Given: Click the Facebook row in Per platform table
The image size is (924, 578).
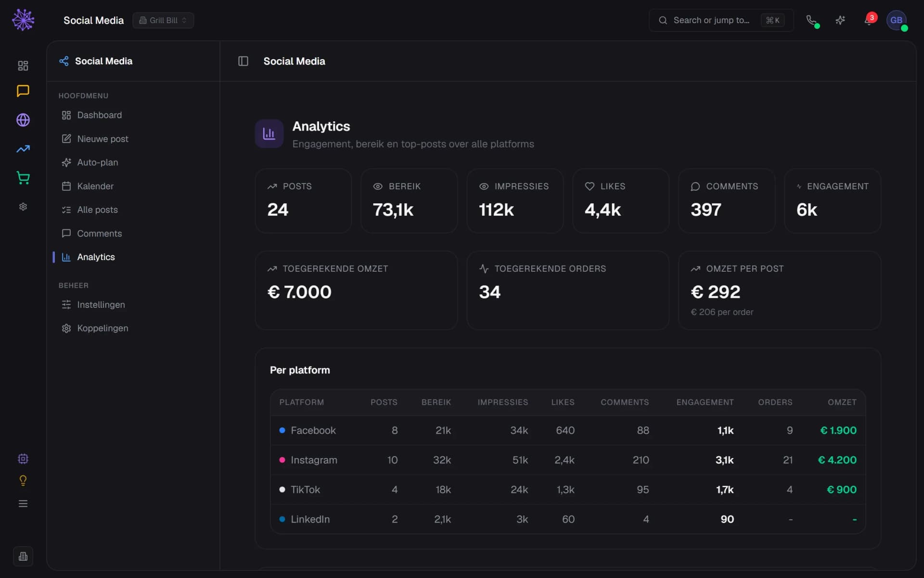Looking at the screenshot, I should pyautogui.click(x=568, y=430).
